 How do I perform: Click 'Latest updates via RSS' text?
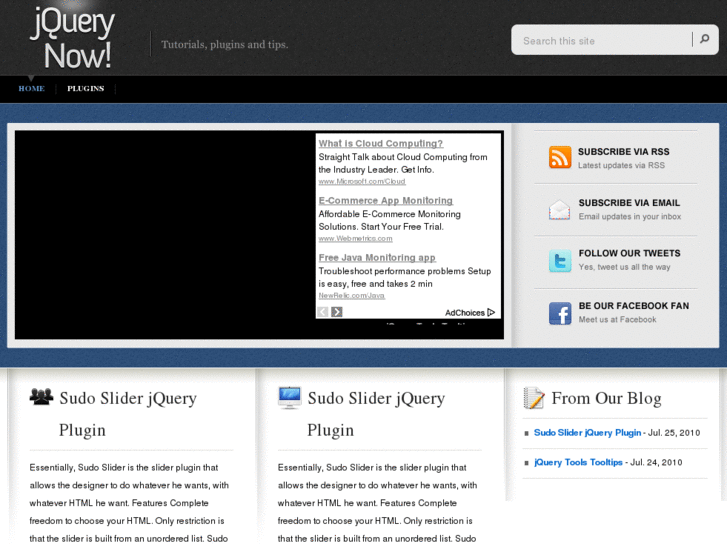pos(621,165)
